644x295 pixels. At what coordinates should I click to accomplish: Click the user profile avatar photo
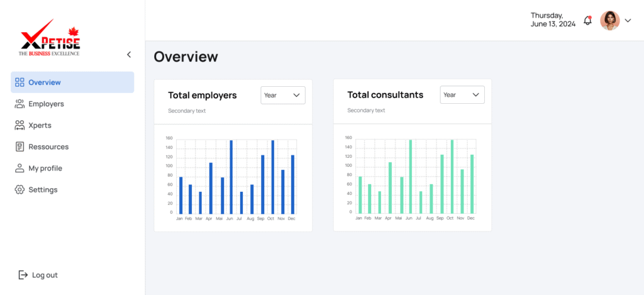coord(609,21)
